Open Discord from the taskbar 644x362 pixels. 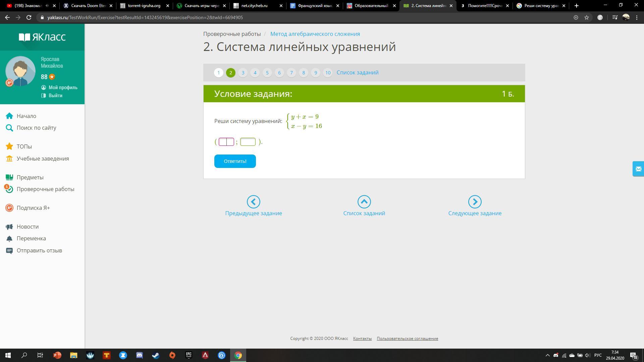[x=140, y=355]
